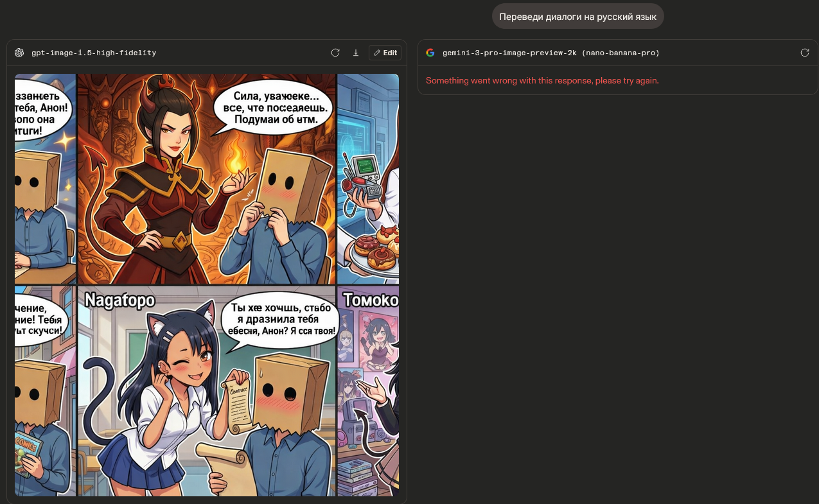Image resolution: width=819 pixels, height=504 pixels.
Task: Click the OpenAI logo icon on the left card
Action: (x=19, y=53)
